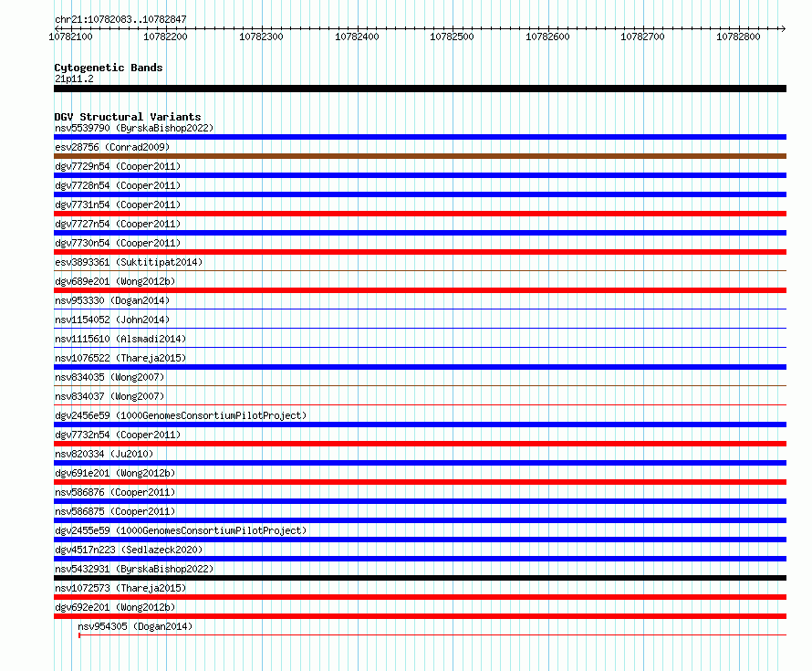Click the blue bar under nsv820334
This screenshot has height=671, width=812.
(420, 463)
